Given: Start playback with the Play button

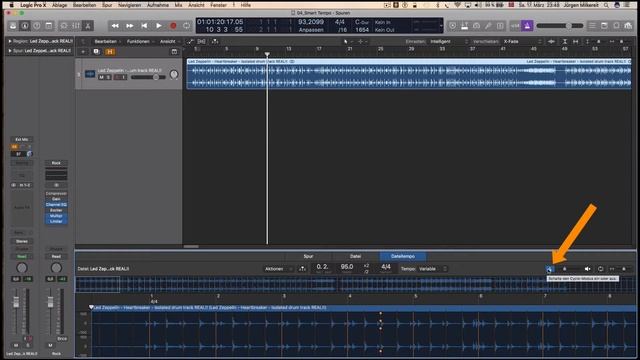Looking at the screenshot, I should (x=159, y=26).
